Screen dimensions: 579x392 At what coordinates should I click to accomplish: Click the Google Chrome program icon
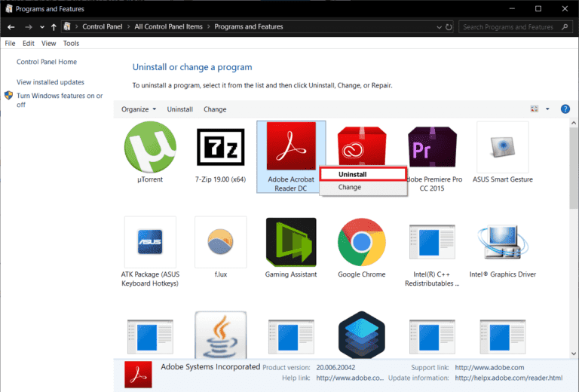[362, 243]
